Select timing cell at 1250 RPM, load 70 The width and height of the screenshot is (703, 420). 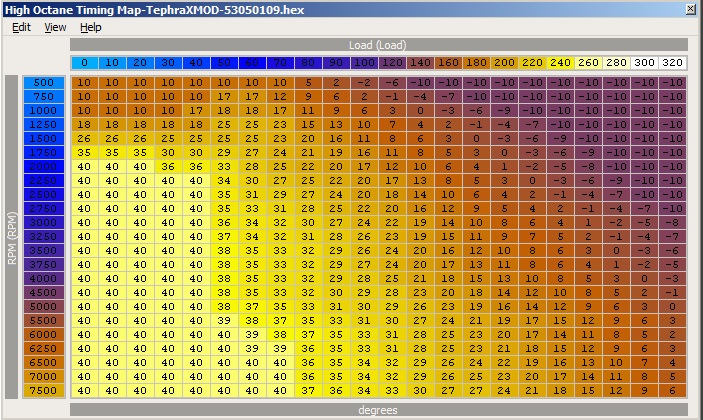tap(280, 125)
